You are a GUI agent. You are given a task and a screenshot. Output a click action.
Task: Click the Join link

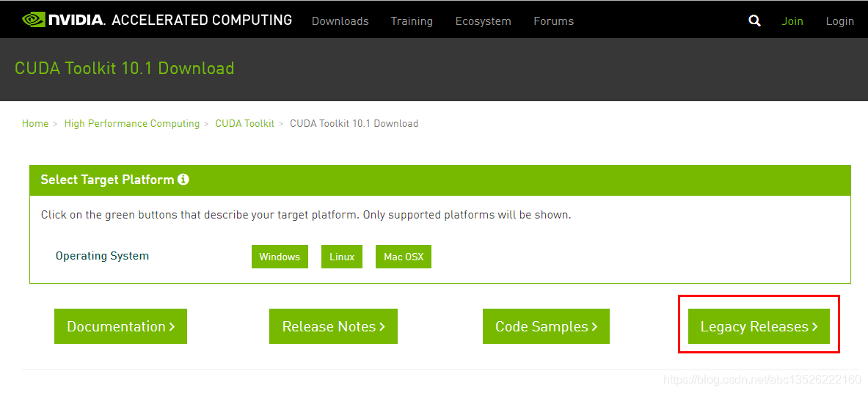pos(792,21)
